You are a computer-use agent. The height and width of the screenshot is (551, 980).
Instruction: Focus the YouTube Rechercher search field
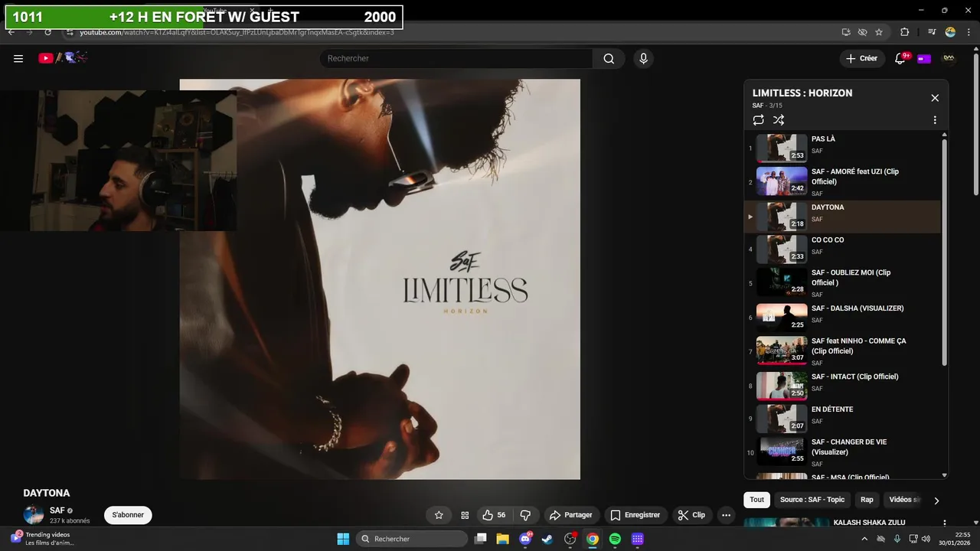point(456,59)
